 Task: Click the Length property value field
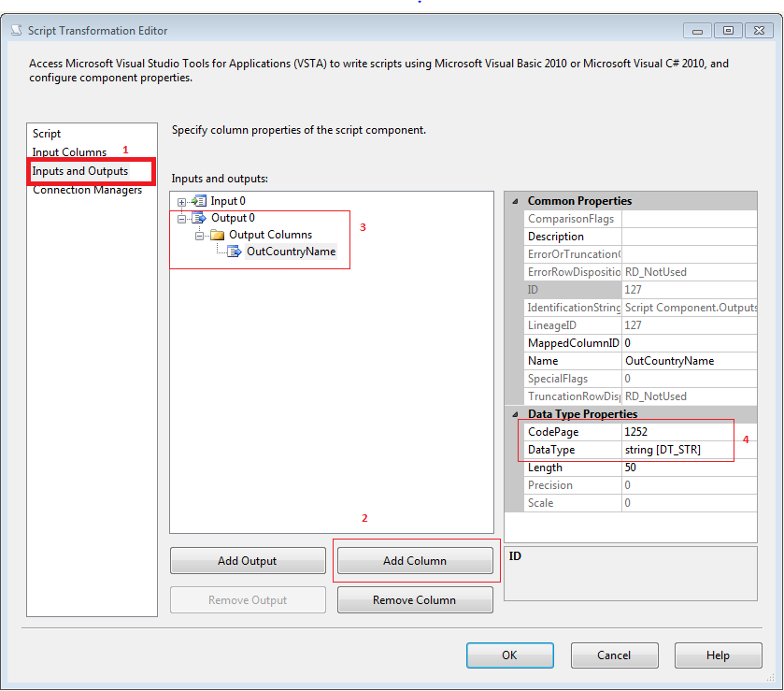[x=689, y=467]
